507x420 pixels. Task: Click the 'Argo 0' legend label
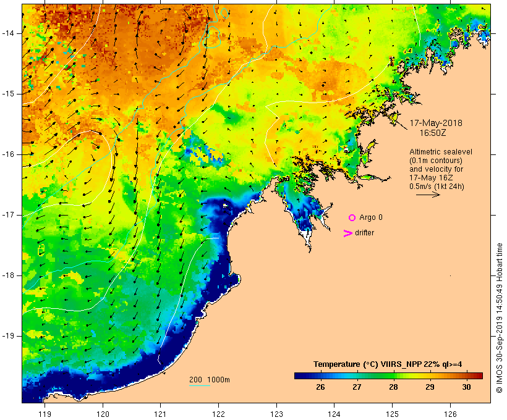(371, 217)
